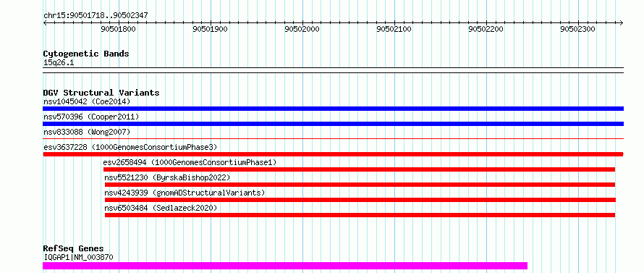644x273 pixels.
Task: Select the red nsv5521230 variant bar
Action: tap(360, 185)
